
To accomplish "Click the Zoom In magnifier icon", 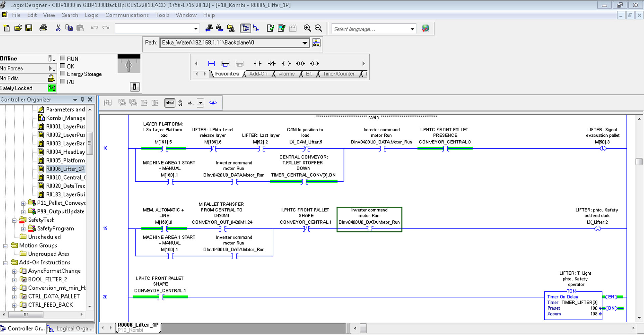I will (307, 28).
